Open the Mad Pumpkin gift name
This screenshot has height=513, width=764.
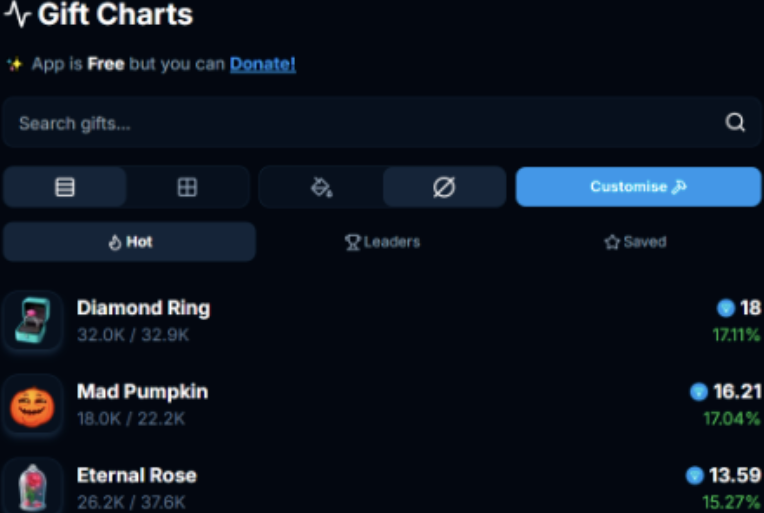pos(142,391)
